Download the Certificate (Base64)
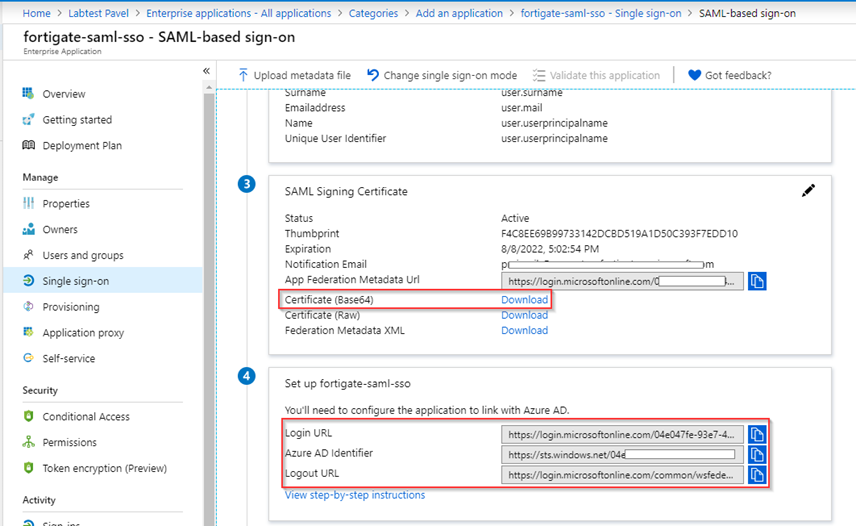 click(x=524, y=300)
